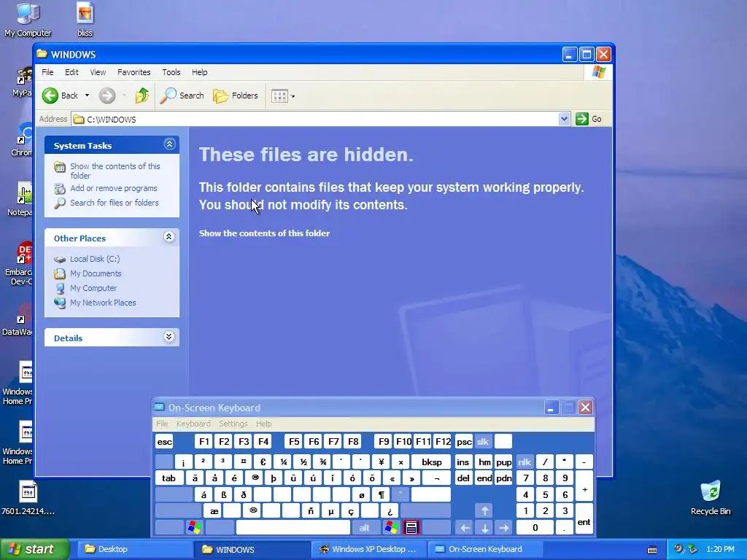Viewport: 747px width, 560px height.
Task: Open the Keyboard menu in On-Screen Keyboard
Action: (193, 424)
